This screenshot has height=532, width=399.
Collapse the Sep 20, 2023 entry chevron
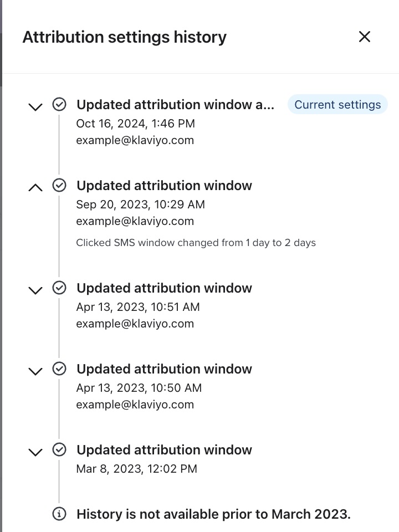tap(35, 187)
